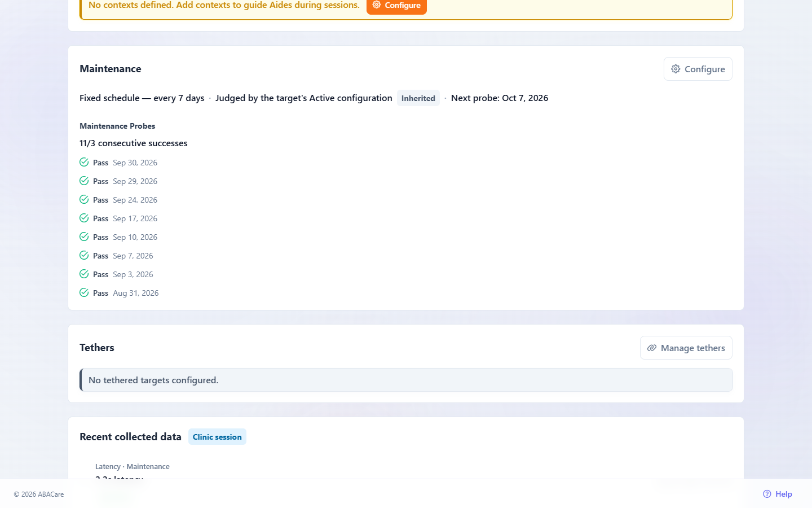Click the pass checkmark icon for Sep 24, 2026
Image resolution: width=812 pixels, height=508 pixels.
point(84,200)
